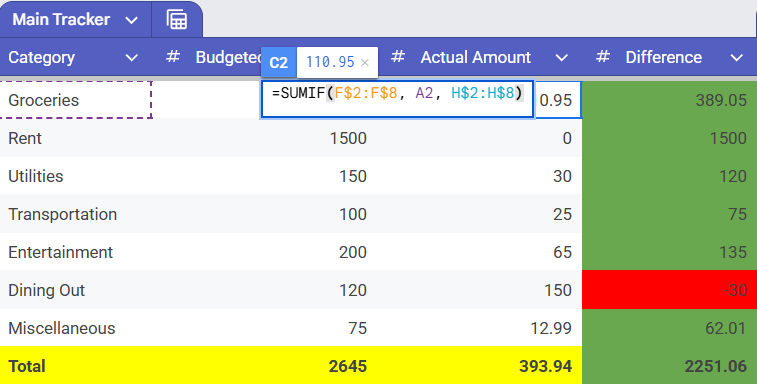Click inside the SUMIF formula editor
Viewport: 757px width, 384px height.
pyautogui.click(x=397, y=100)
